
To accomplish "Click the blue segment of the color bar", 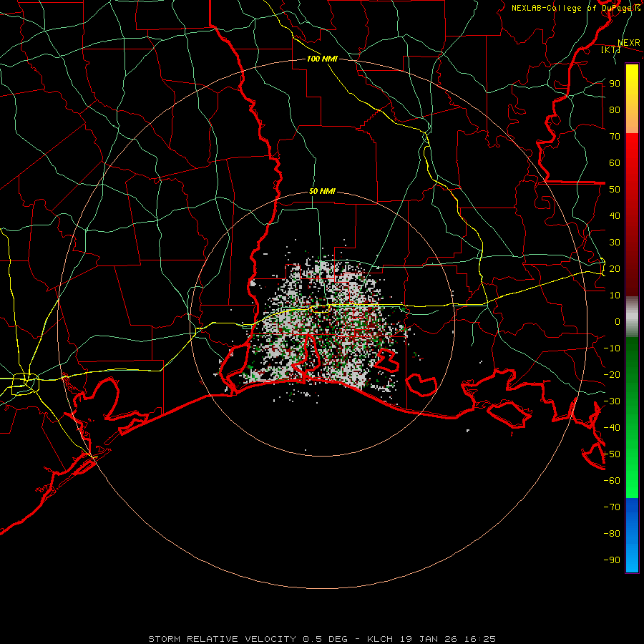I will (632, 535).
